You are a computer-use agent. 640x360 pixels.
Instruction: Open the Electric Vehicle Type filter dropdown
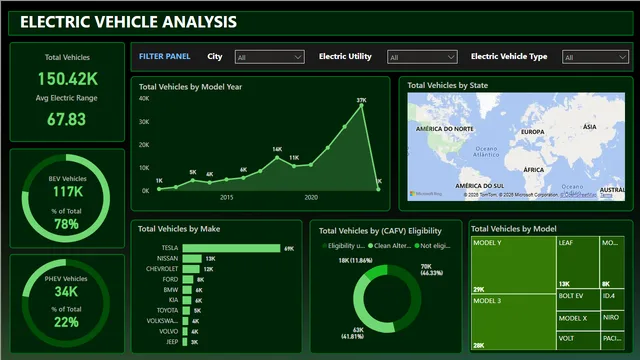(595, 57)
